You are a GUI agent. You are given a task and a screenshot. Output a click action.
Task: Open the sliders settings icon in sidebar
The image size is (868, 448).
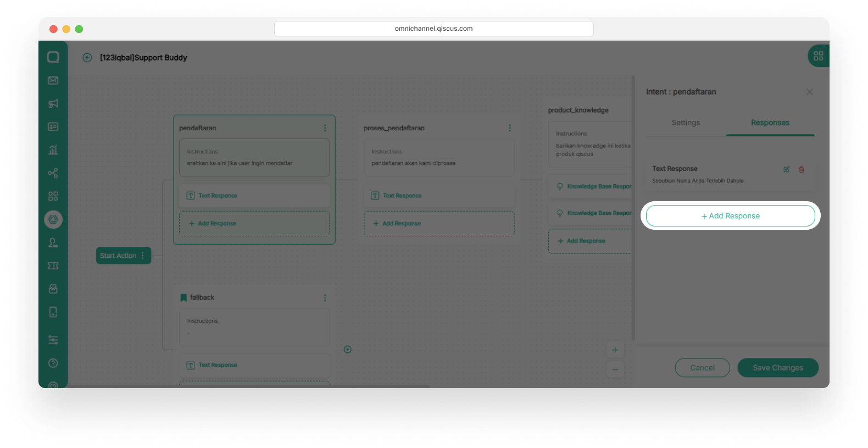point(53,340)
